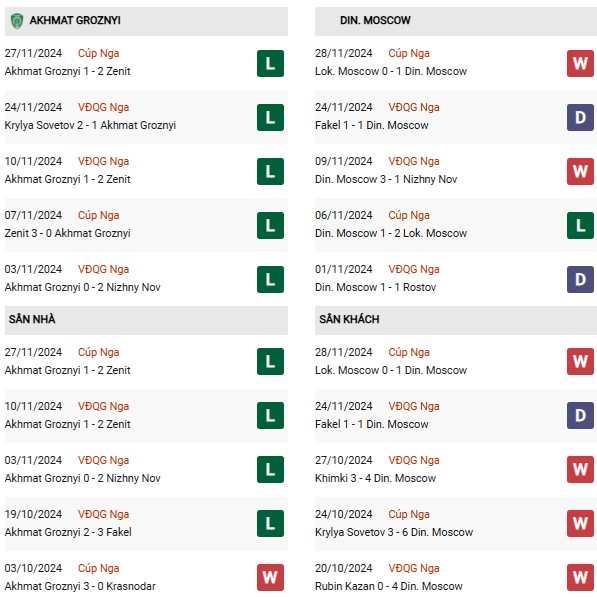Open the SÂN NHÀ section header

click(146, 320)
